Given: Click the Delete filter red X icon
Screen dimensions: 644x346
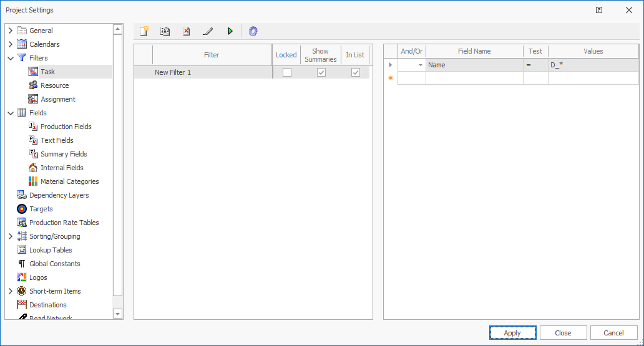Looking at the screenshot, I should click(186, 31).
